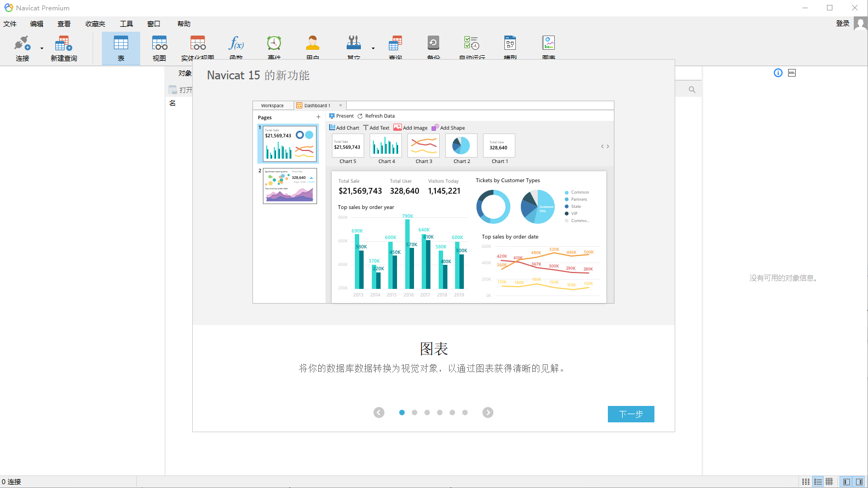Open the 收藏夹 menu
The image size is (868, 488).
[x=95, y=24]
